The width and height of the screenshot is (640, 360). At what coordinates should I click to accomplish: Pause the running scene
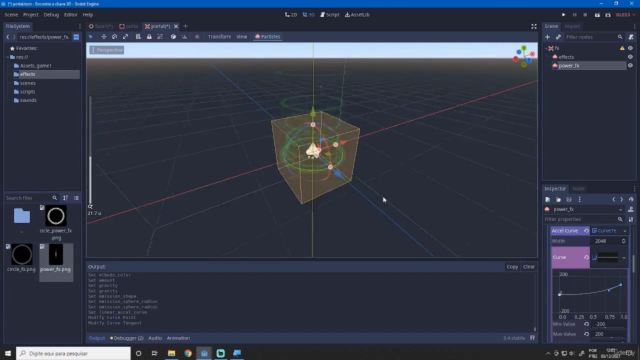(574, 15)
